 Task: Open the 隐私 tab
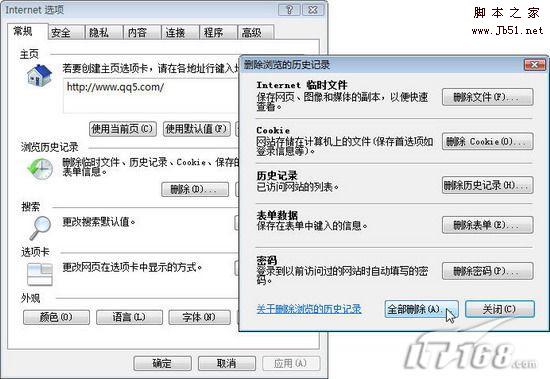point(104,33)
